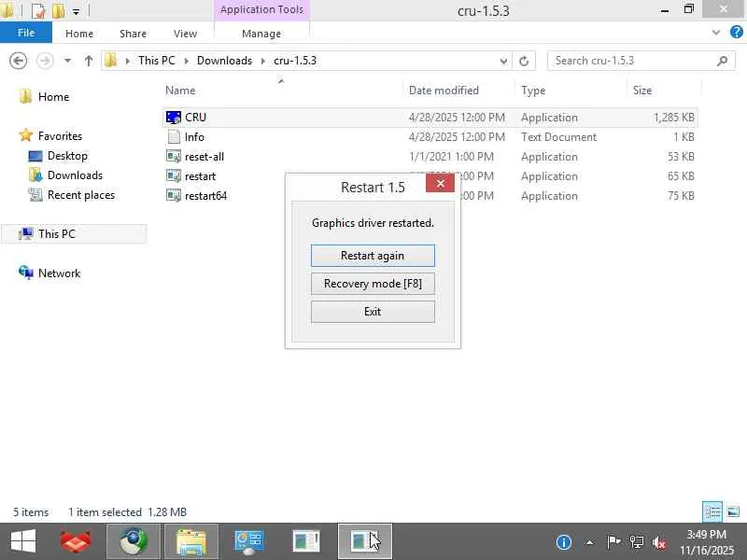This screenshot has height=560, width=747.
Task: Open File Explorer taskbar icon
Action: tap(191, 542)
